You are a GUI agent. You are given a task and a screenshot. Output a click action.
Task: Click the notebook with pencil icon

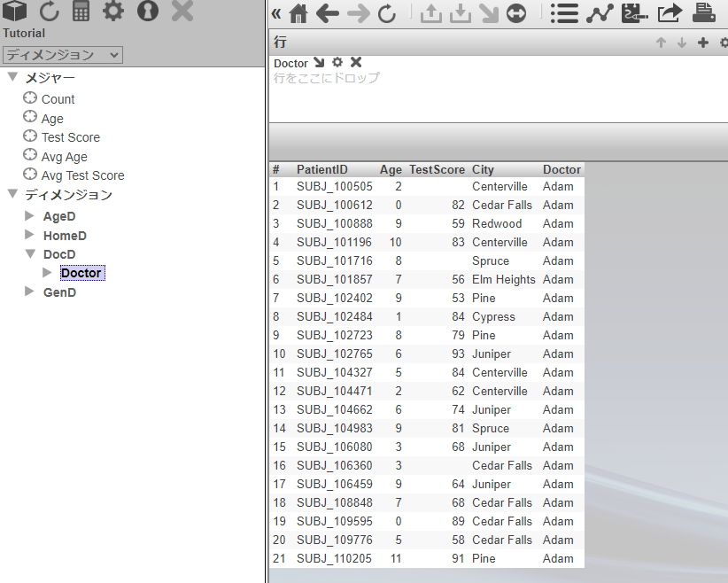(635, 13)
